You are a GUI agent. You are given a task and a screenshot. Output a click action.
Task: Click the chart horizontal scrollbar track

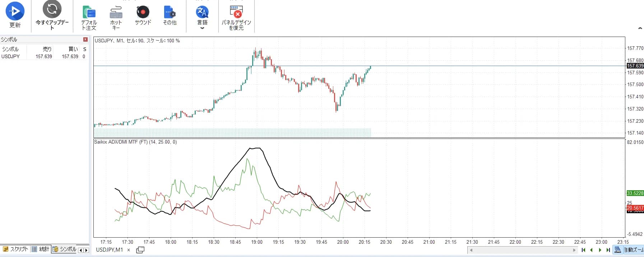522,250
